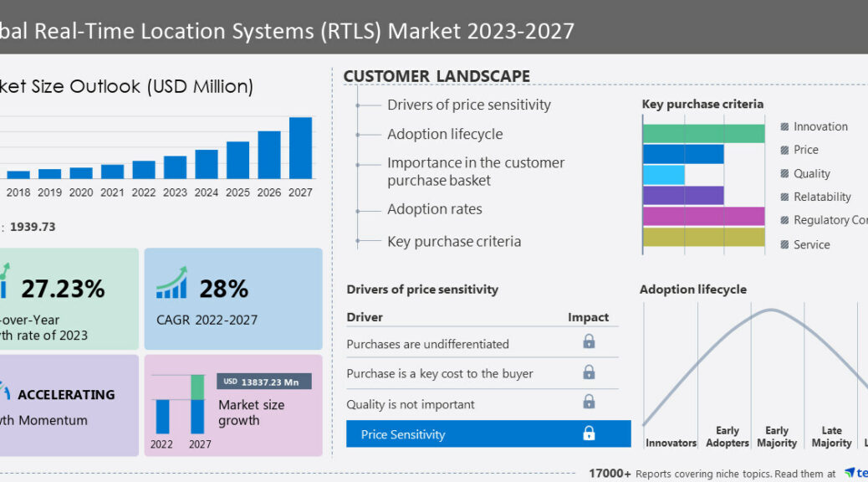Click the lock icon for Purchases are undifferentiated

(x=589, y=341)
